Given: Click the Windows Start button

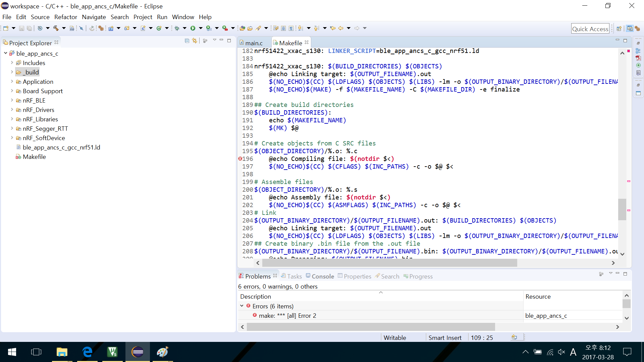Looking at the screenshot, I should click(x=12, y=352).
